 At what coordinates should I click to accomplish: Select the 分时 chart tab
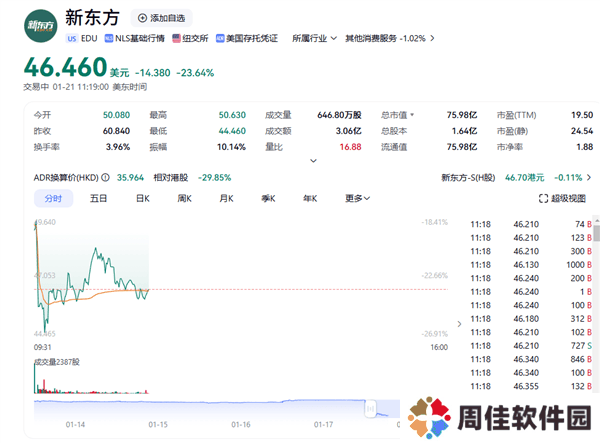53,199
